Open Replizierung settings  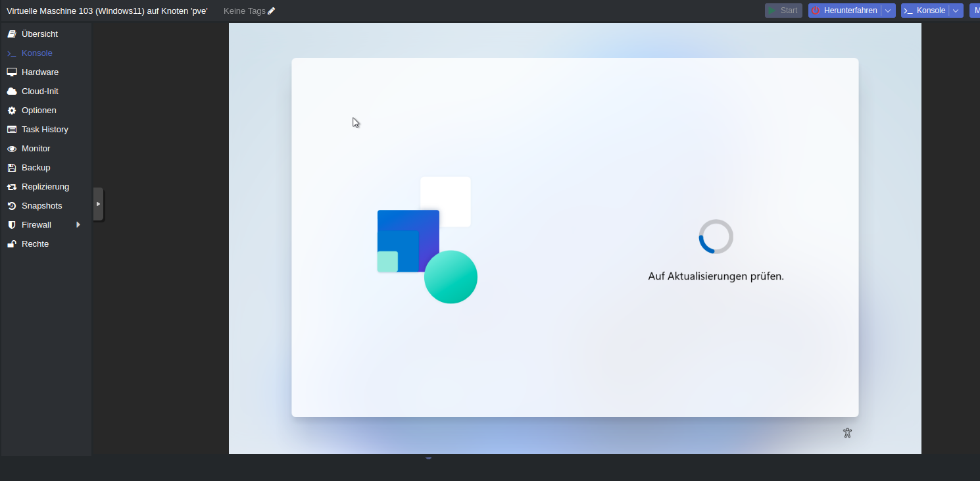point(46,186)
